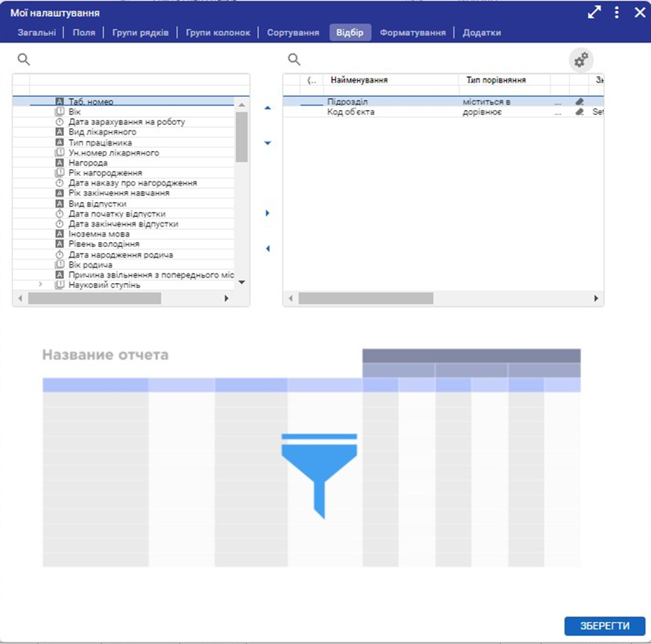Switch to the Сортування tab
Viewport: 651px width, 644px height.
[292, 33]
